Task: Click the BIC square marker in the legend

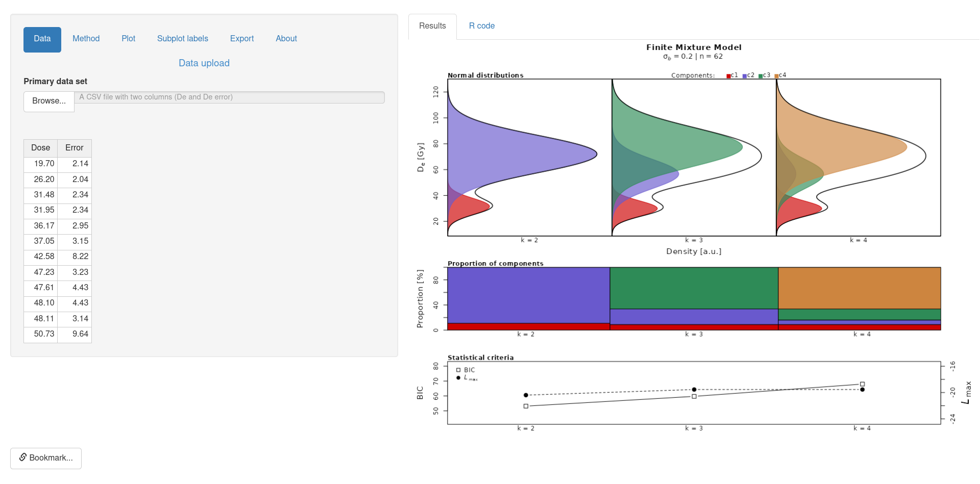Action: point(458,370)
